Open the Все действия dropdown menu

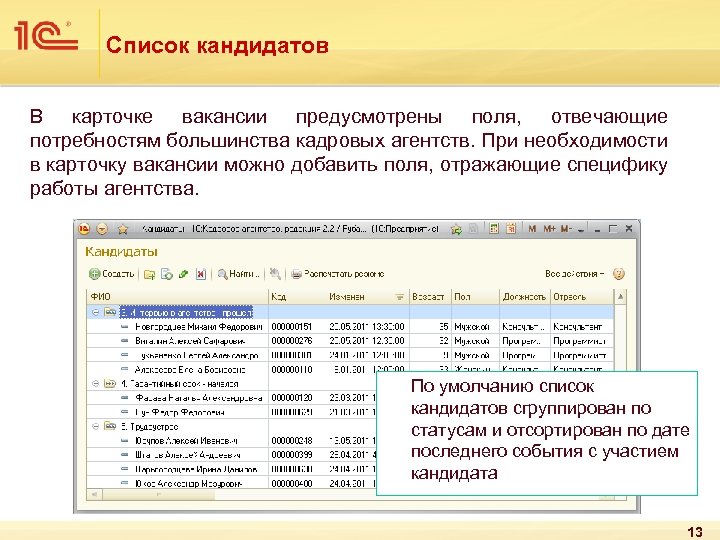pos(574,274)
